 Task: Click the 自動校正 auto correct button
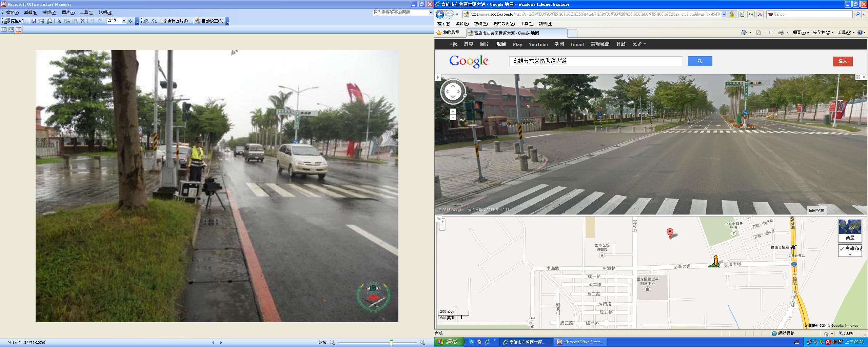click(x=209, y=21)
